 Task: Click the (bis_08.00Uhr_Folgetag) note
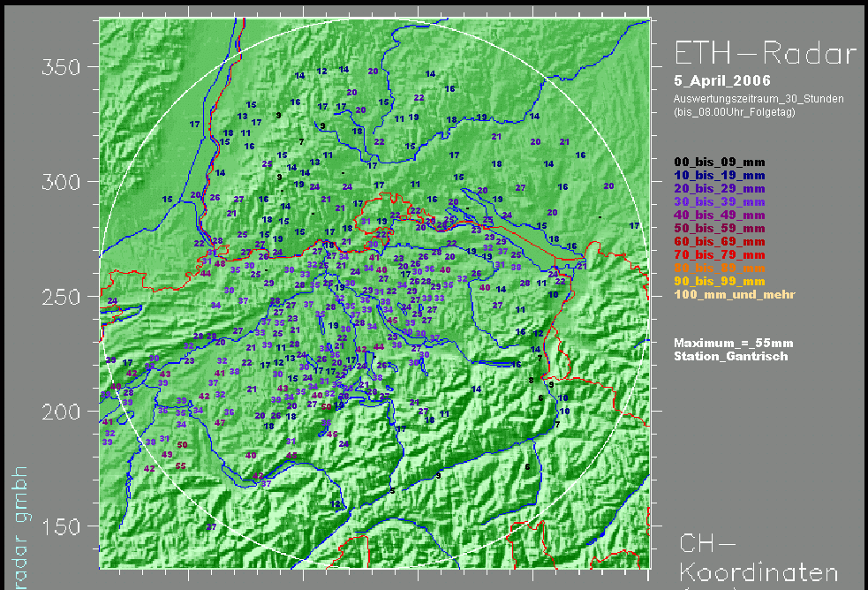pyautogui.click(x=734, y=112)
